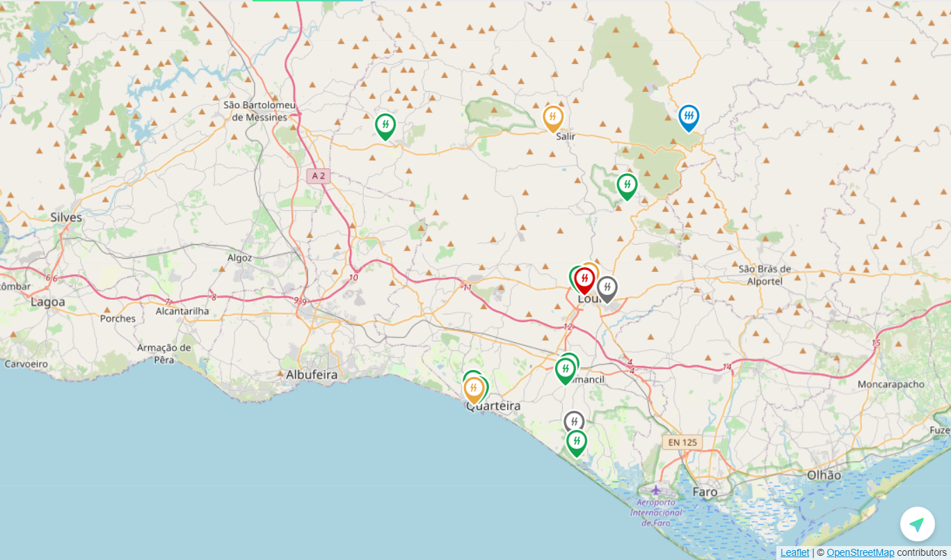Click the Albufeira town label
The image size is (951, 560).
tap(312, 375)
